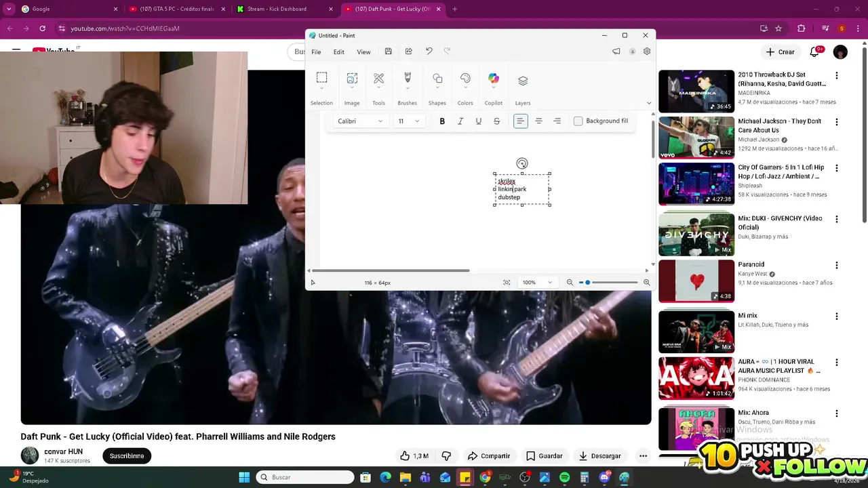This screenshot has width=868, height=488.
Task: Open options for Michael Jackson video
Action: tap(837, 122)
